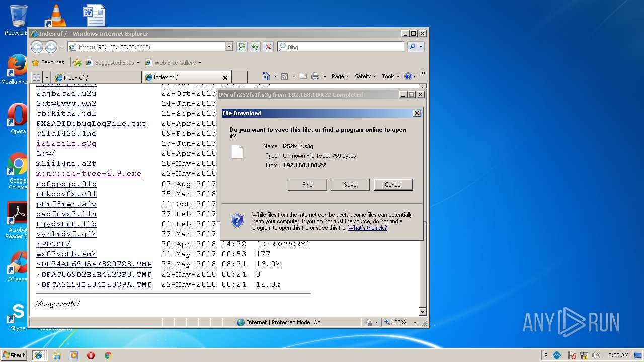Open the RSS feeds icon
This screenshot has height=362, width=644.
coord(284,76)
